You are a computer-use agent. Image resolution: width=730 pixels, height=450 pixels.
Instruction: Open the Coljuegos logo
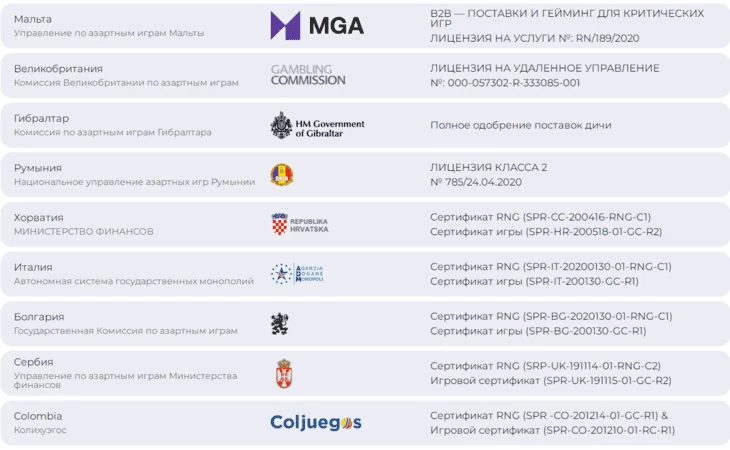(x=316, y=423)
